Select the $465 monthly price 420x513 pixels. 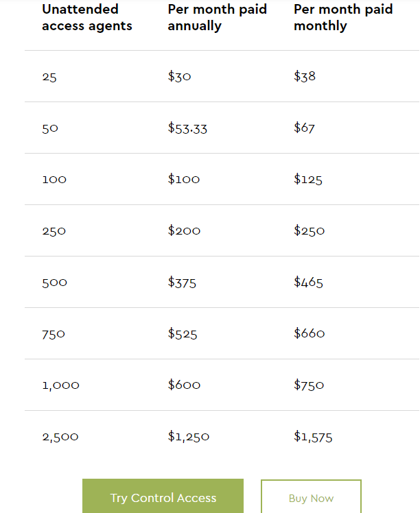308,283
